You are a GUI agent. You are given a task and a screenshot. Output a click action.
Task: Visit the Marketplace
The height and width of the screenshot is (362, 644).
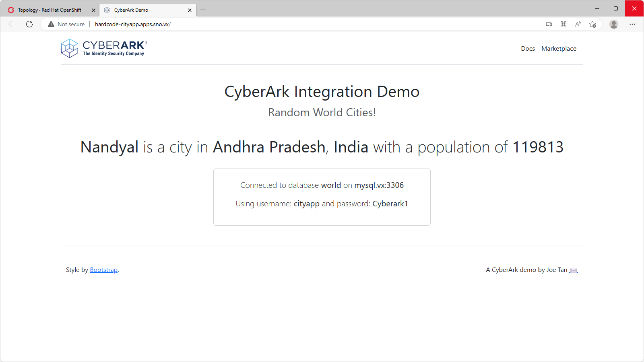tap(559, 48)
